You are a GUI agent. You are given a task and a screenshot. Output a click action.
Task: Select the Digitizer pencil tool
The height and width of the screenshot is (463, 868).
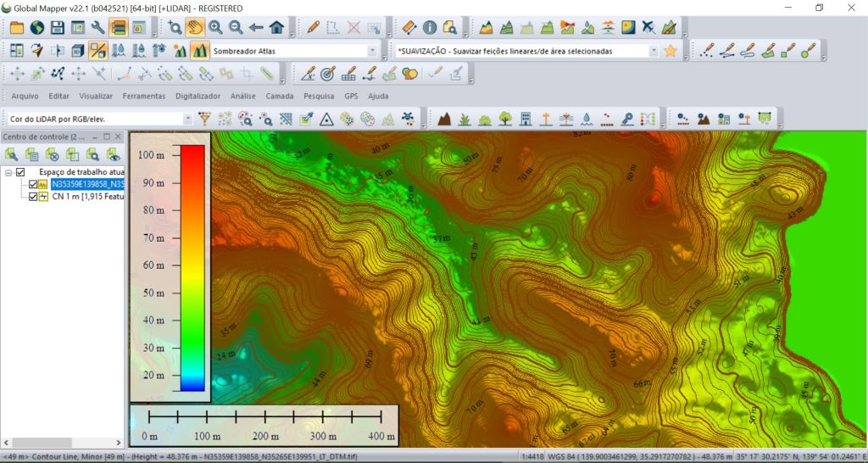click(x=314, y=27)
